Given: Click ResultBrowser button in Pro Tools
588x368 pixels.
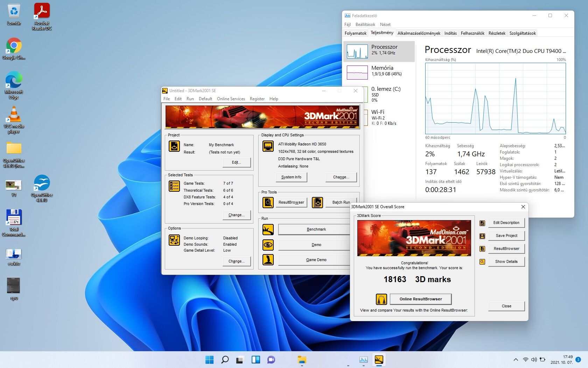Looking at the screenshot, I should 291,202.
